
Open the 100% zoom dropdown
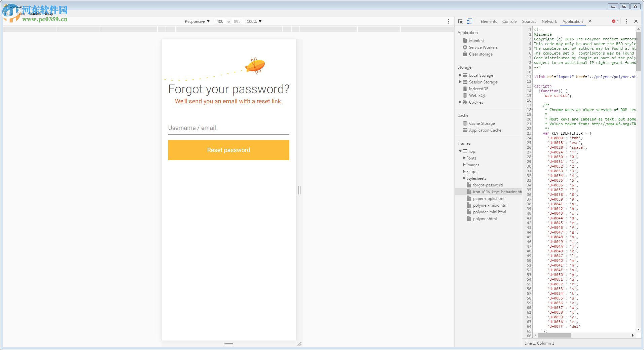click(x=254, y=21)
